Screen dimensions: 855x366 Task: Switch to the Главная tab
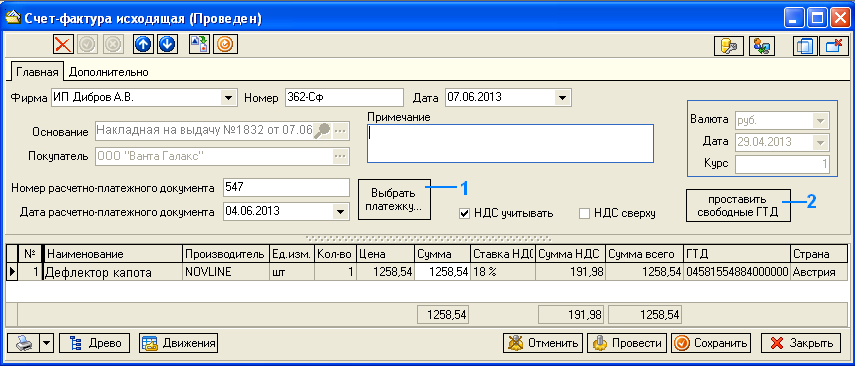(x=37, y=71)
